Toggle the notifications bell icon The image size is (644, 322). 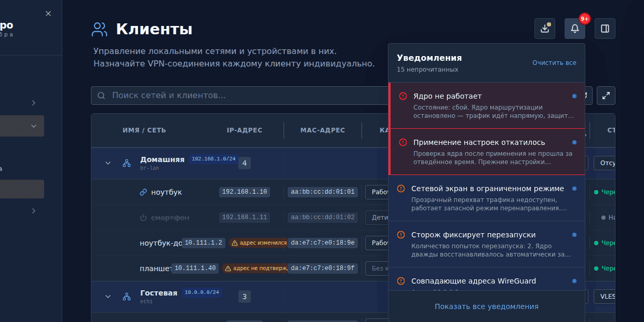click(x=575, y=29)
